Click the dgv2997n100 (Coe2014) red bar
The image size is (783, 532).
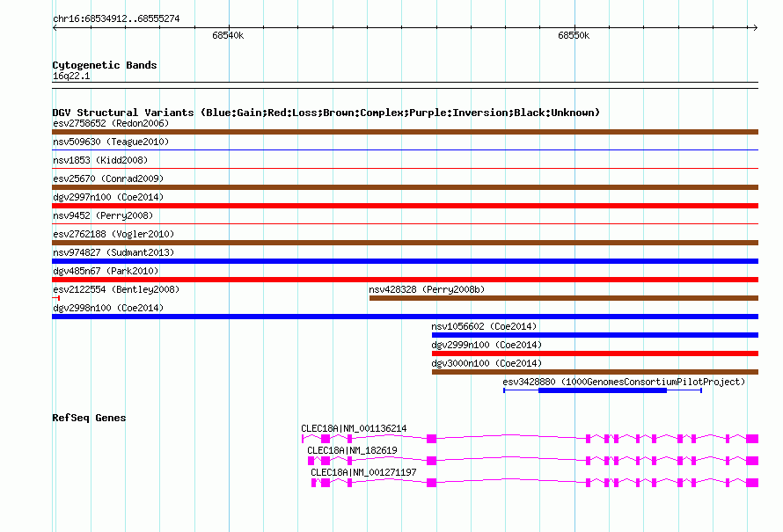click(405, 206)
